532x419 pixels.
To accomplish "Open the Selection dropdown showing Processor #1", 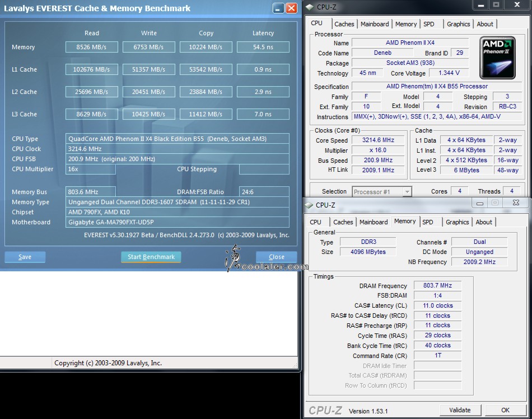I will [x=382, y=191].
